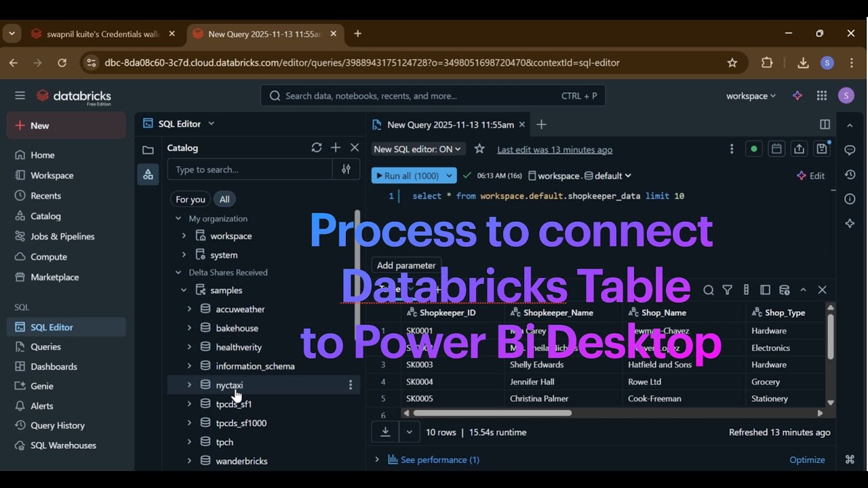868x488 pixels.
Task: Save the query
Action: point(822,149)
